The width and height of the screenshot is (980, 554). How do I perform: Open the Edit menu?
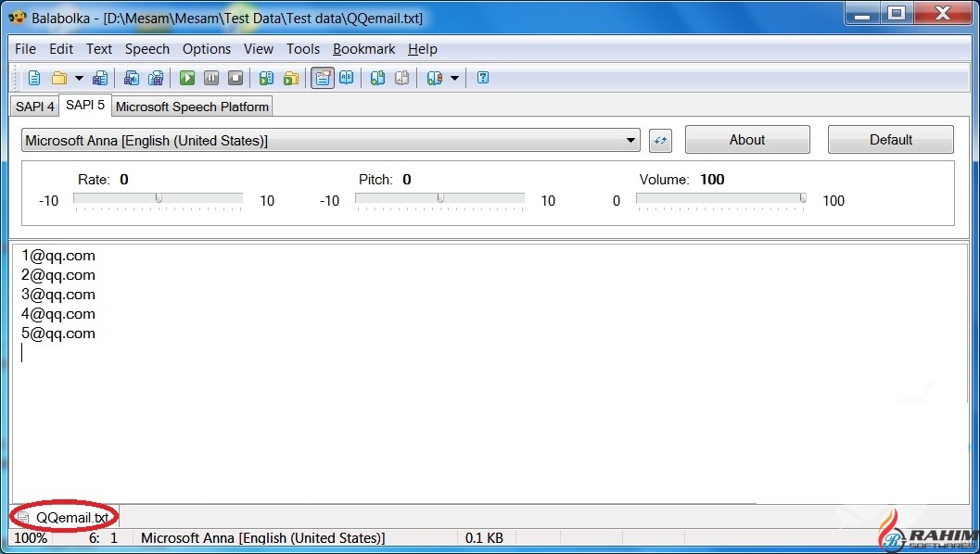pos(61,49)
